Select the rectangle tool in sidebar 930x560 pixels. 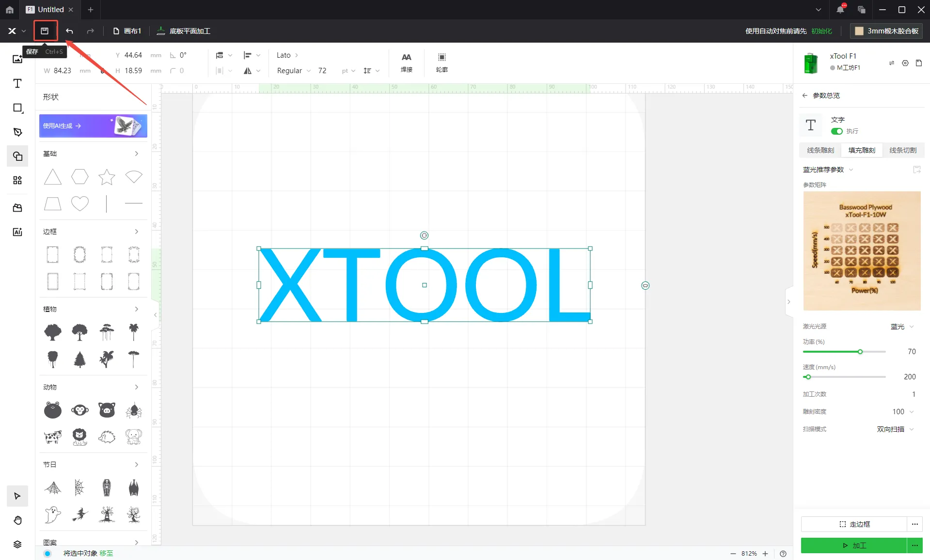(x=17, y=108)
